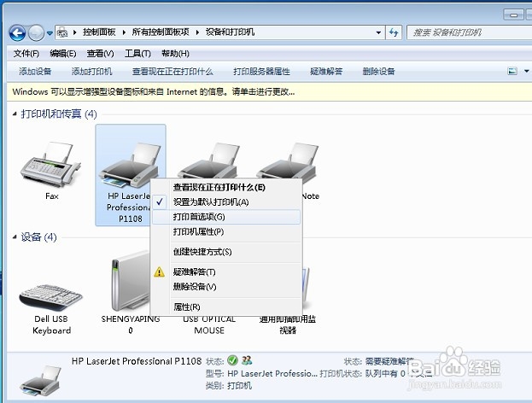Click 添加打印机 toolbar button

coord(91,72)
